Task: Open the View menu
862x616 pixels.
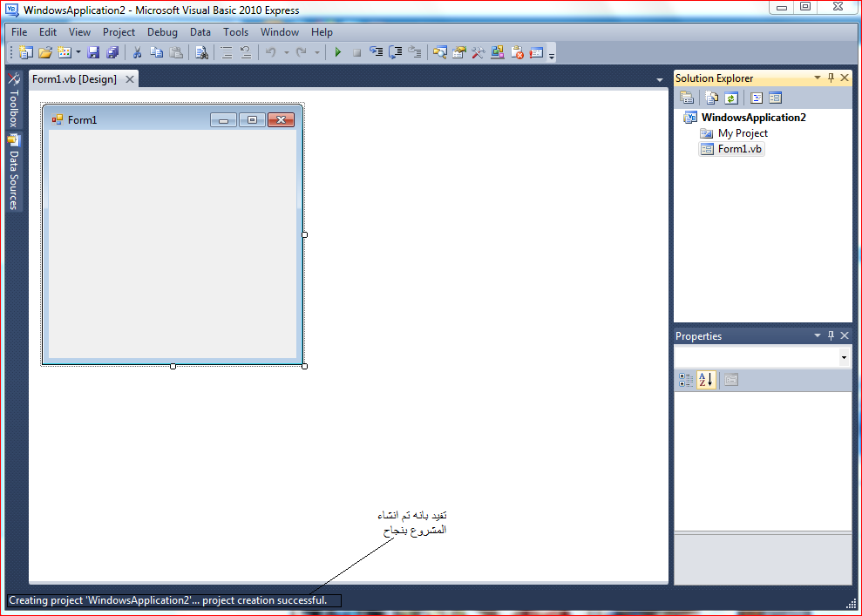Action: coord(79,32)
